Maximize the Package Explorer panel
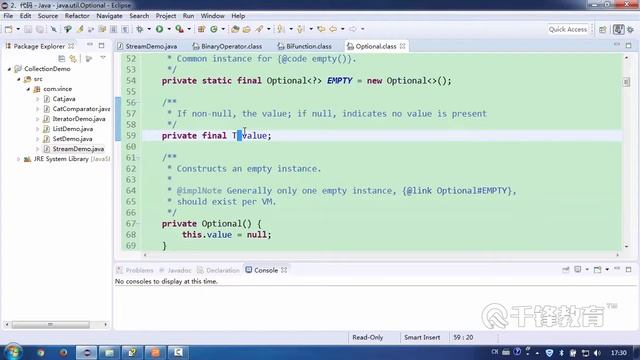Image resolution: width=640 pixels, height=360 pixels. pos(102,45)
